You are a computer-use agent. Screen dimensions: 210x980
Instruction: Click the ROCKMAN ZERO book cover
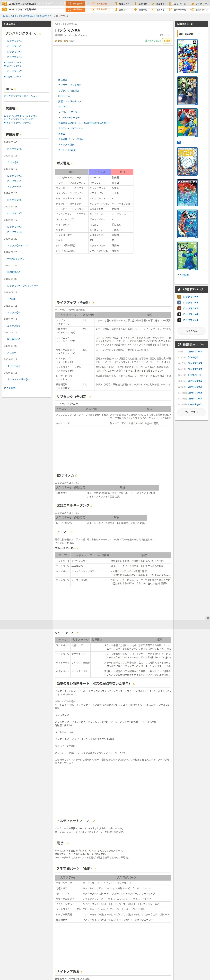188,193
